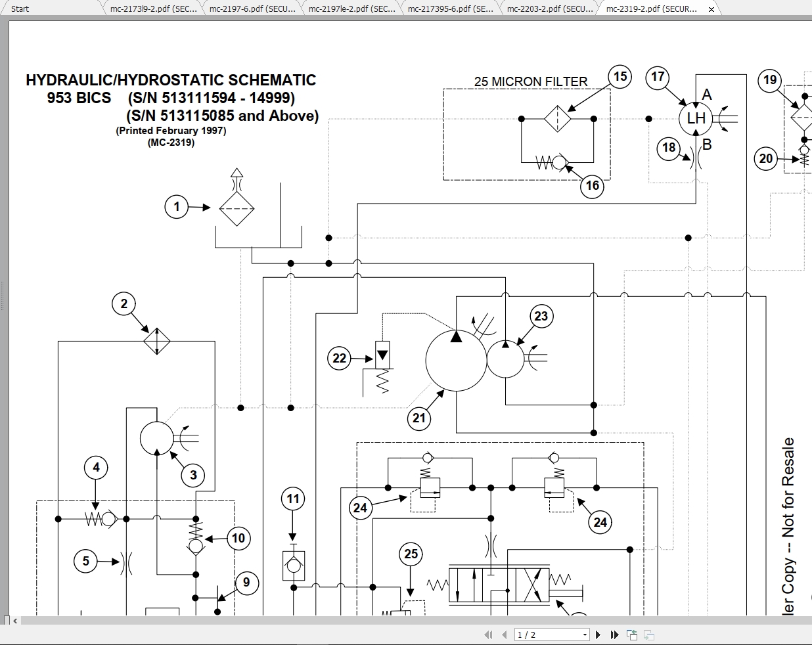Click the LH drive motor circle
This screenshot has height=645, width=812.
pyautogui.click(x=696, y=119)
